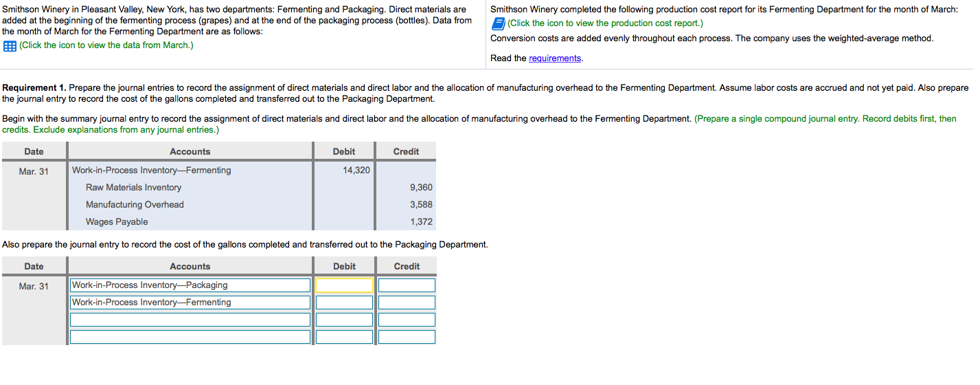Click 'Mar. 31' date in first table

(34, 171)
